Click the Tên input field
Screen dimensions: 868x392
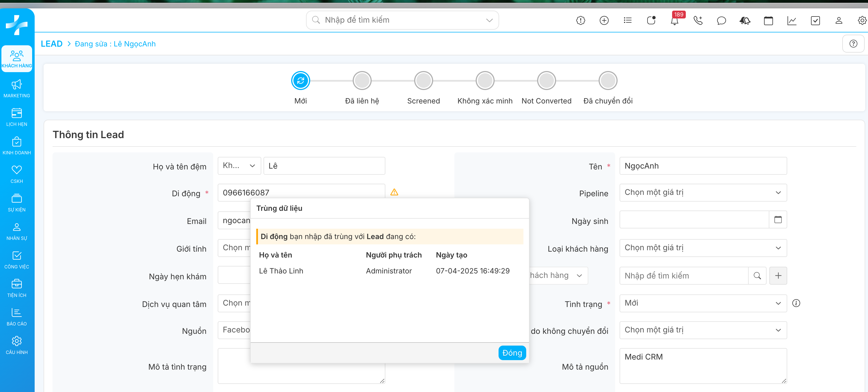[703, 166]
